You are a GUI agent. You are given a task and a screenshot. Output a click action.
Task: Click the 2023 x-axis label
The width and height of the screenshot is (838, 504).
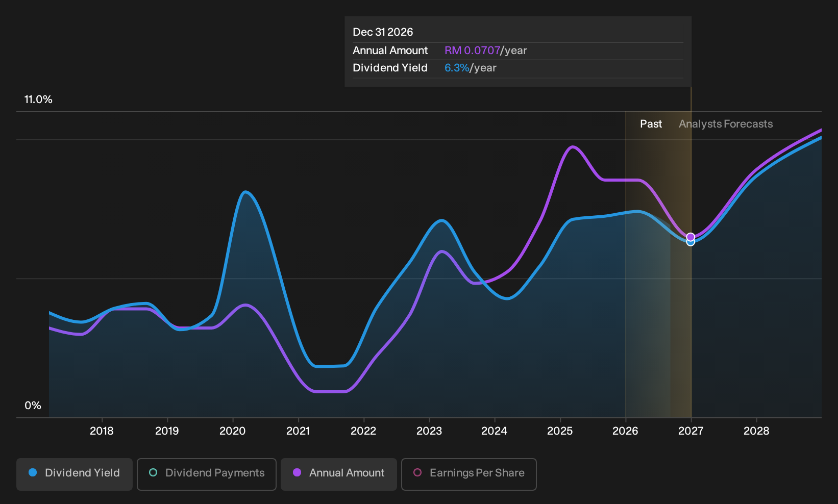(429, 431)
